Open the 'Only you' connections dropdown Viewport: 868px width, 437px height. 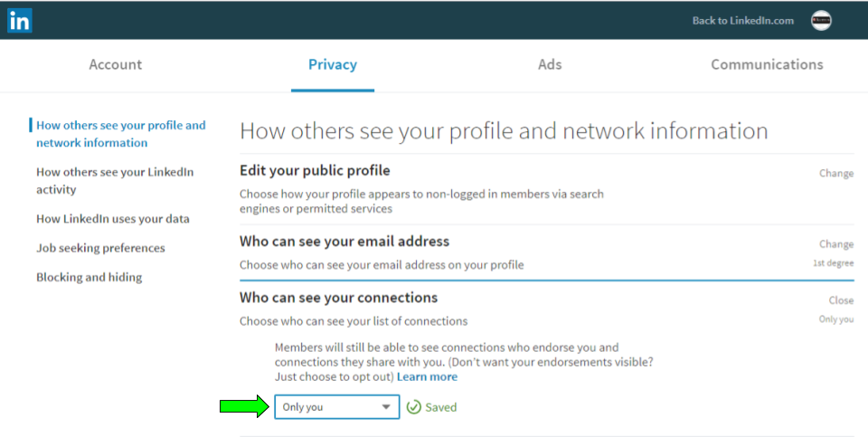coord(336,407)
